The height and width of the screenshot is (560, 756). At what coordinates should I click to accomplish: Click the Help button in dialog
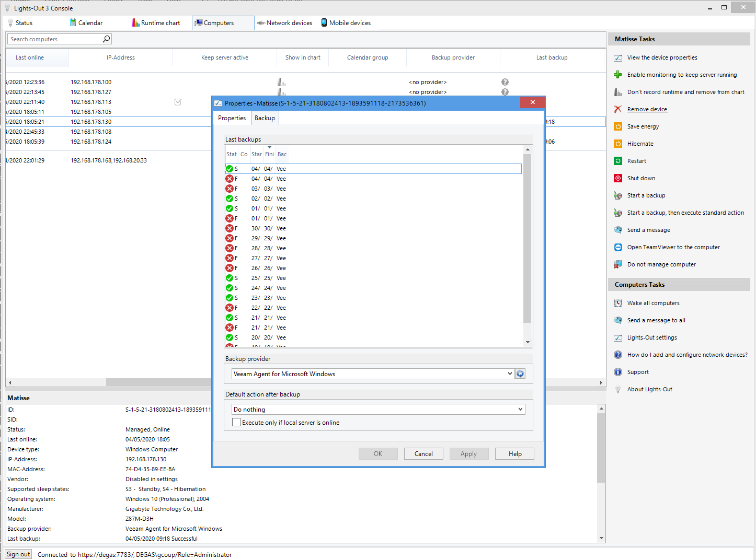[x=514, y=453]
